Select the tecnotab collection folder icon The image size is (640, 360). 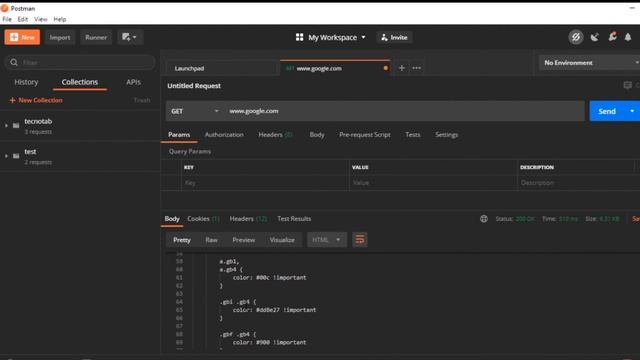pyautogui.click(x=16, y=126)
